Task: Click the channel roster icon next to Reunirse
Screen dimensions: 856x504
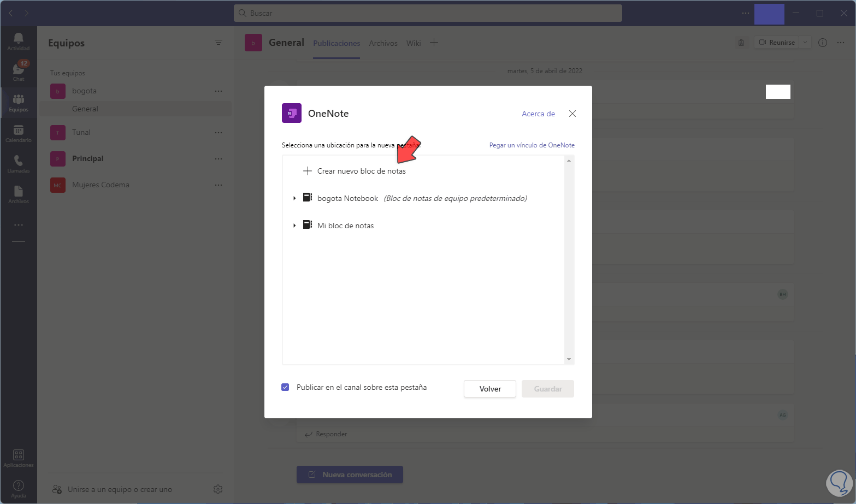Action: point(741,43)
